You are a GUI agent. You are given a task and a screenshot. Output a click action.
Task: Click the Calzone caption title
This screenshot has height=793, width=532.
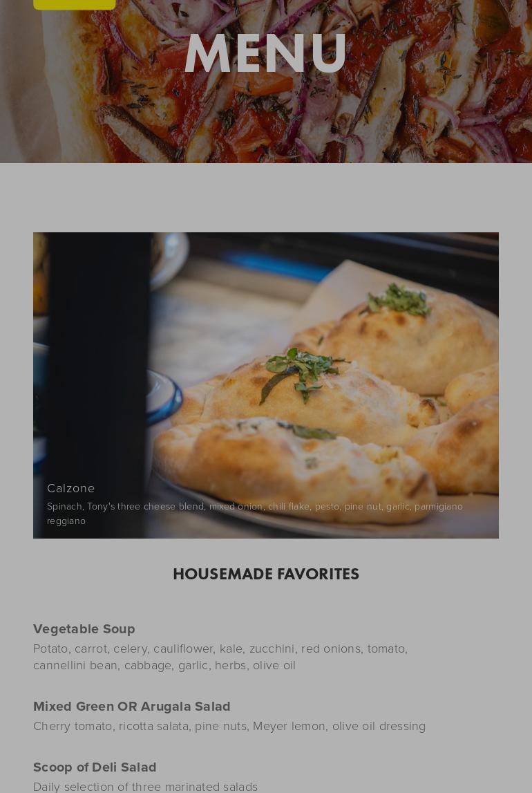[x=70, y=488]
